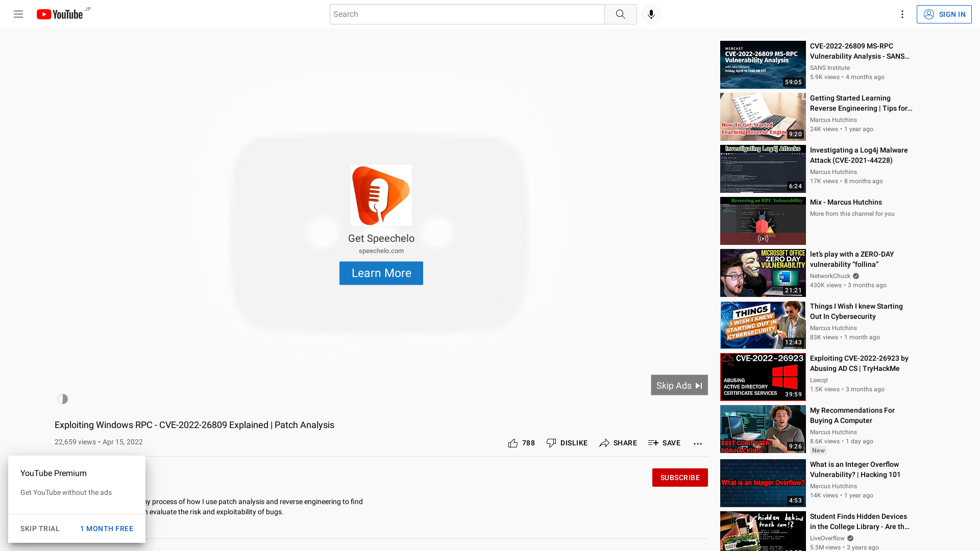
Task: Open the hamburger guide menu
Action: [x=18, y=14]
